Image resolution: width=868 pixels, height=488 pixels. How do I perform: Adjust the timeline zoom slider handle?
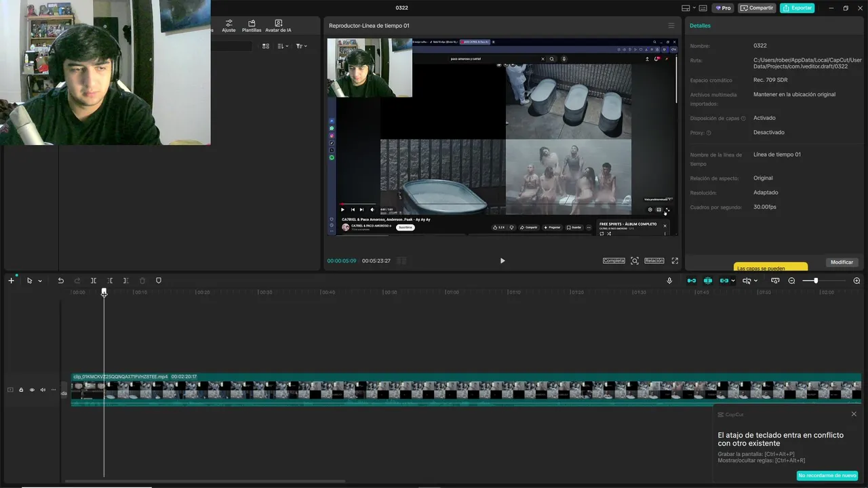[x=816, y=281]
